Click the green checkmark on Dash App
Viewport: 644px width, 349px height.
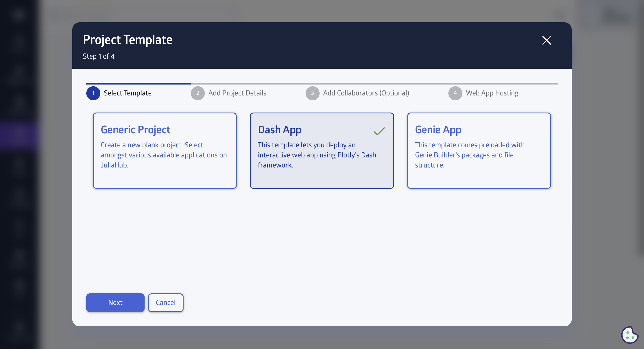[379, 131]
